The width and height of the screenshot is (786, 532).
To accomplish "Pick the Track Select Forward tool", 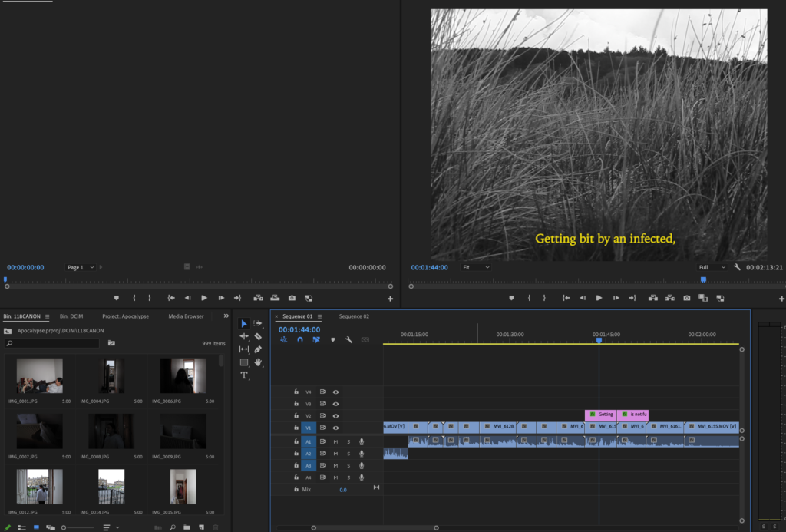I will [258, 323].
